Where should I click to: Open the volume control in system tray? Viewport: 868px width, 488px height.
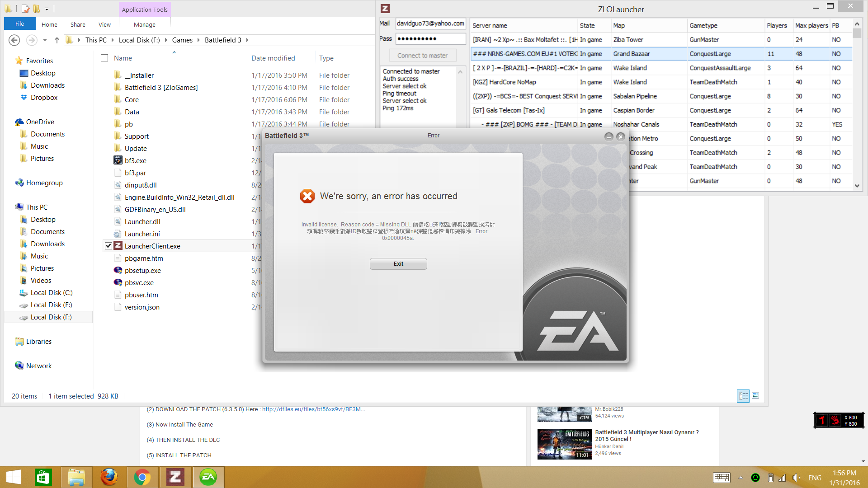coord(796,478)
